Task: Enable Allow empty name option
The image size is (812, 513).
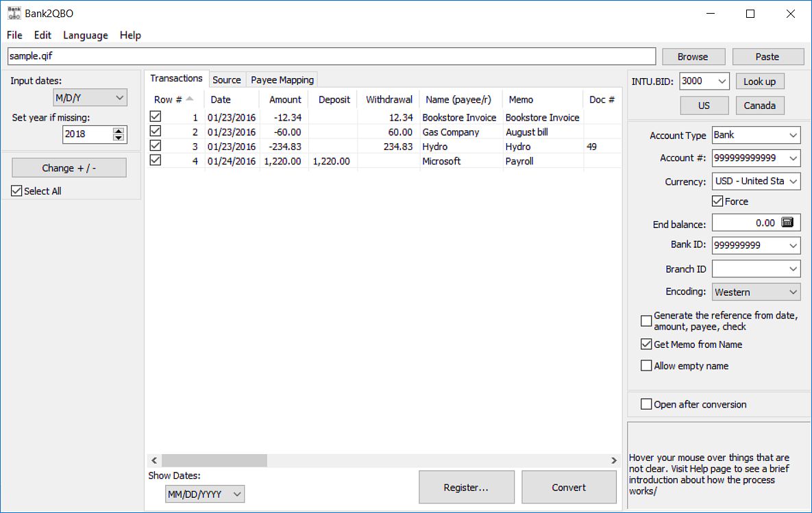Action: [x=646, y=366]
